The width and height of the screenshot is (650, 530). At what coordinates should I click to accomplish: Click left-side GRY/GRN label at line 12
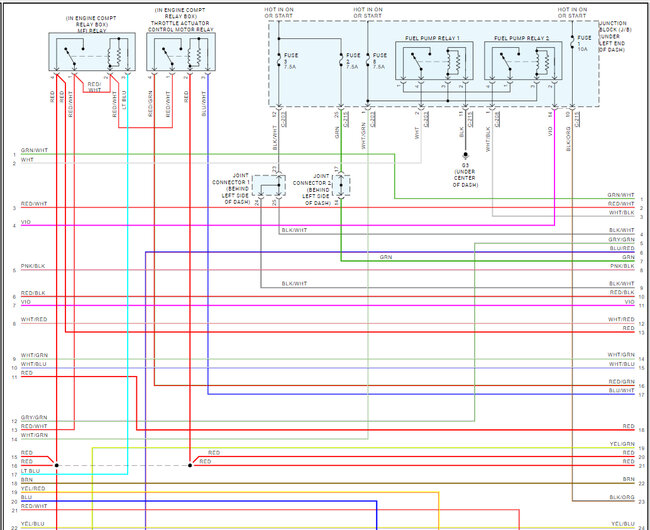34,418
